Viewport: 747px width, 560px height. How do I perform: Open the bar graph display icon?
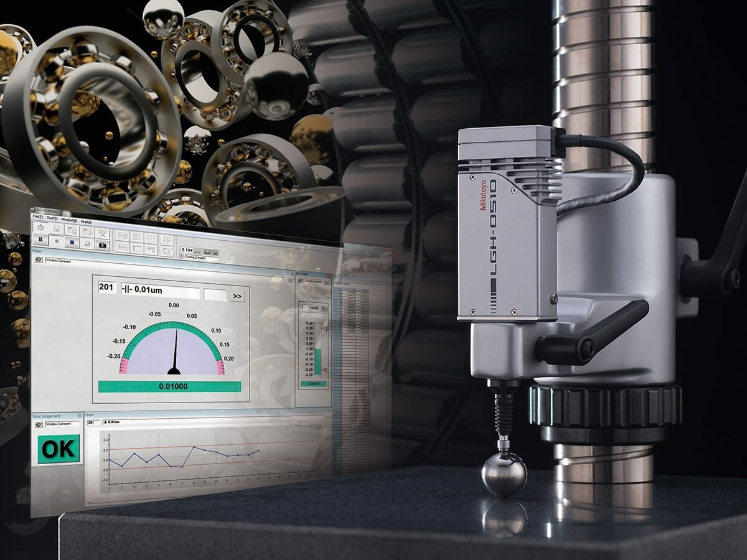pos(136,236)
